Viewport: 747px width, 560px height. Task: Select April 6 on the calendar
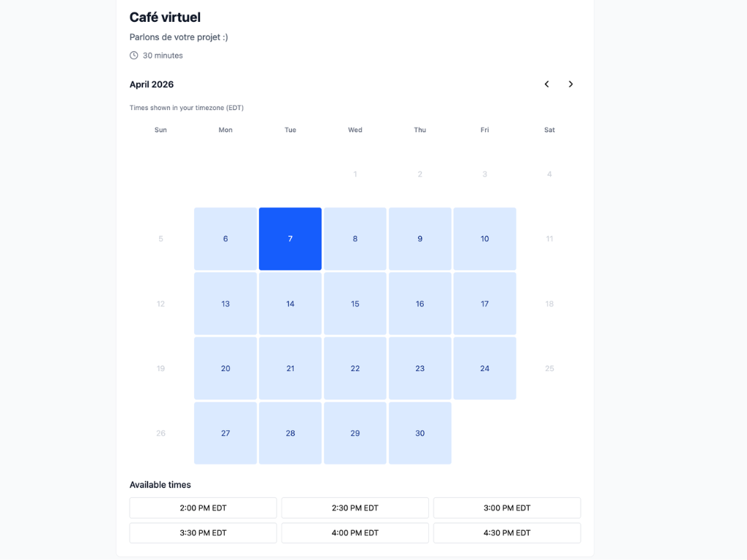point(225,238)
